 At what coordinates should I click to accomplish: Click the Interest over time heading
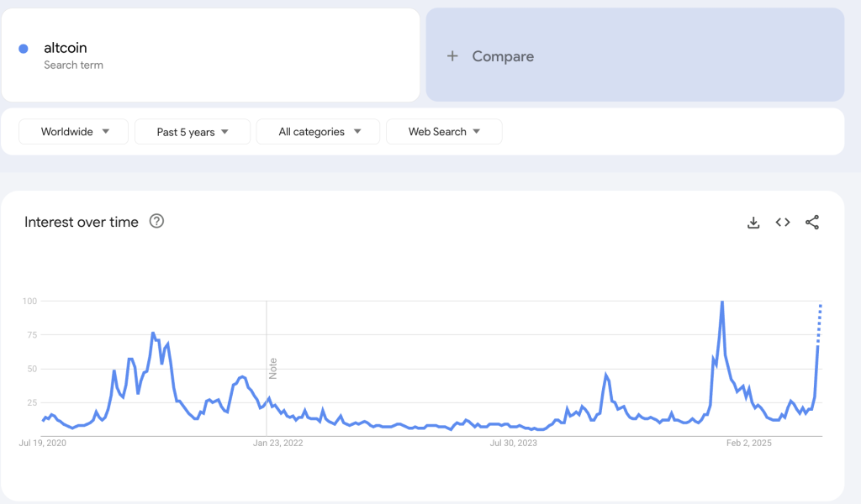point(82,222)
